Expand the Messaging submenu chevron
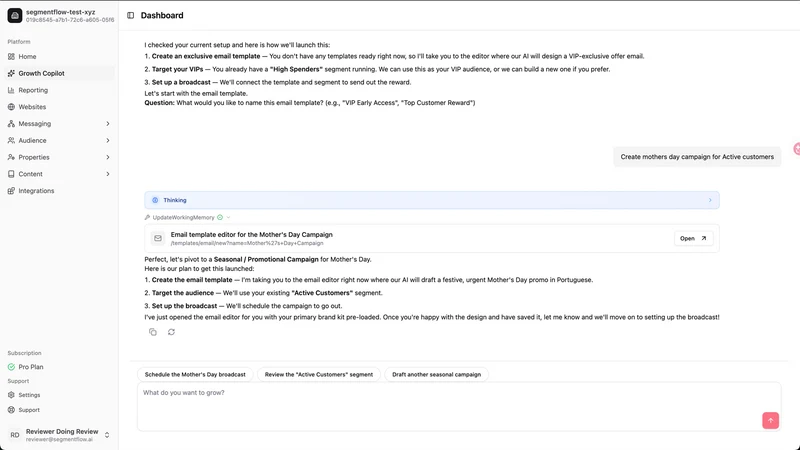The height and width of the screenshot is (450, 800). (x=108, y=124)
